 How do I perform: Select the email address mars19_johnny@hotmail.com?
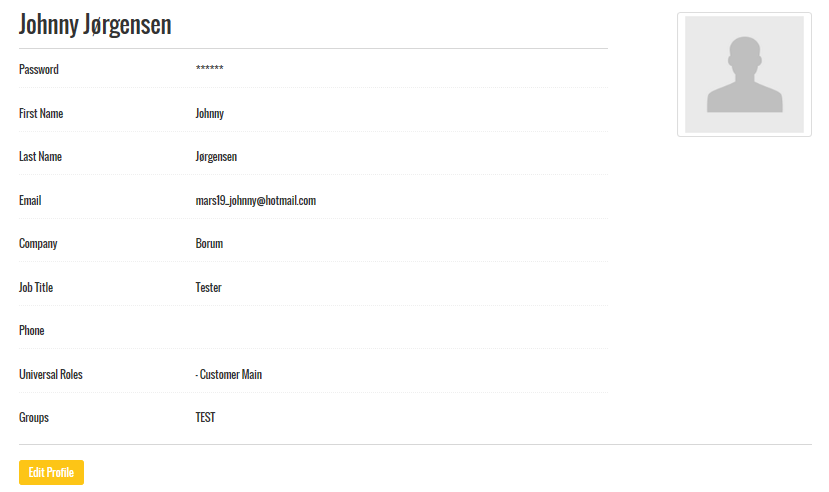tap(255, 201)
